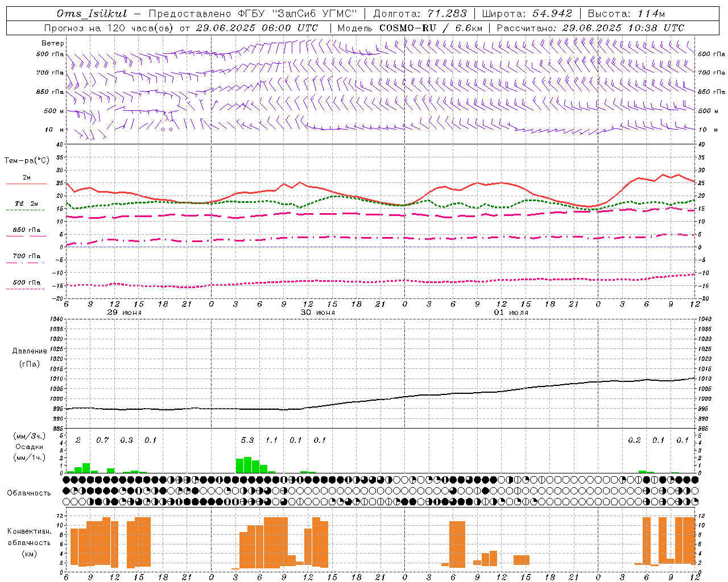Select the 5.3 precipitation amount
This screenshot has height=582, width=728.
click(x=247, y=440)
